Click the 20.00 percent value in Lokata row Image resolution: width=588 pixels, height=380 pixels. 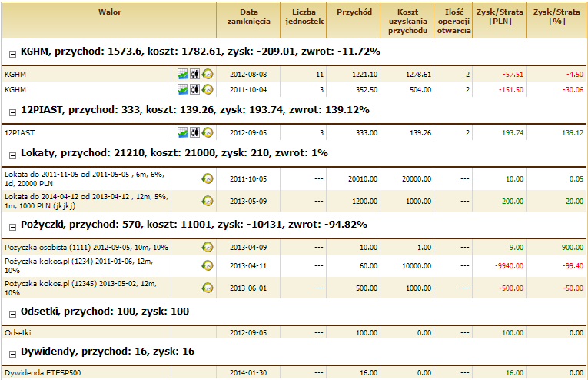click(x=574, y=201)
